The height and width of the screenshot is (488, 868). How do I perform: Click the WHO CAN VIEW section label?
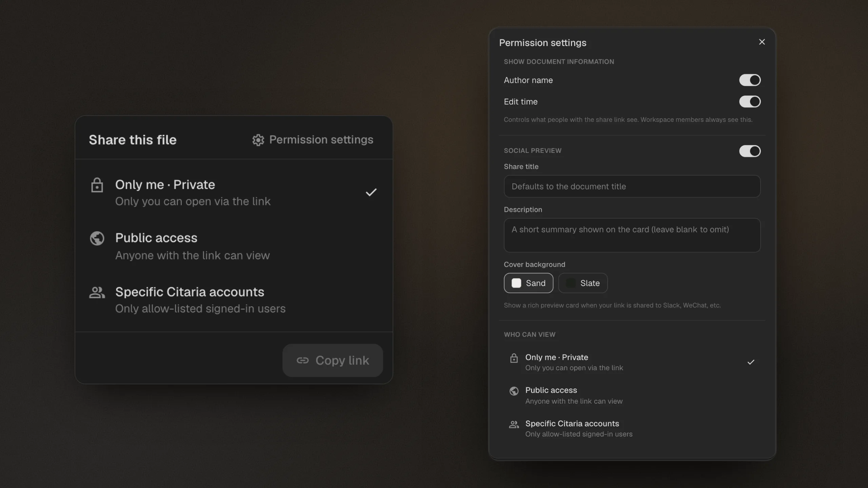tap(529, 334)
